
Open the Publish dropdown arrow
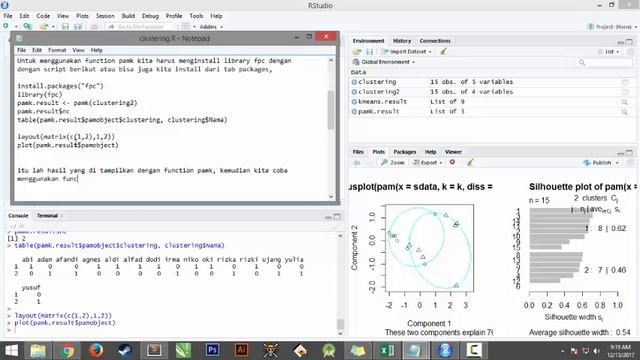617,163
